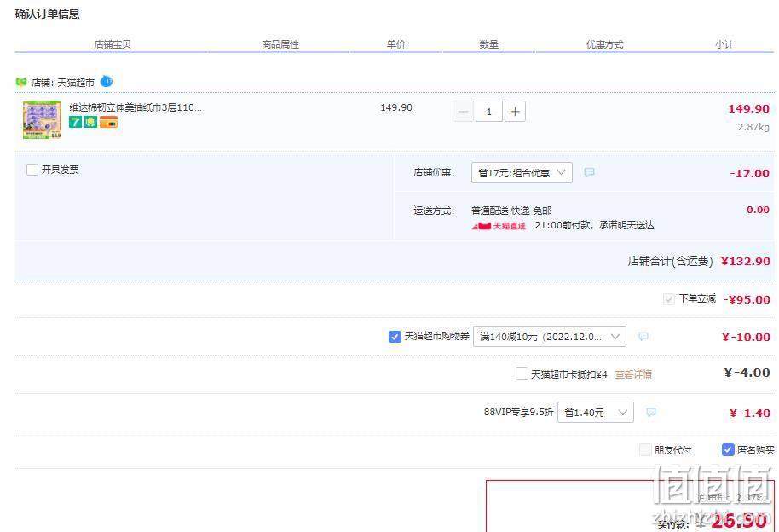The image size is (779, 532).
Task: Uncheck the 匿名购买 anonymous purchase box
Action: pos(728,450)
